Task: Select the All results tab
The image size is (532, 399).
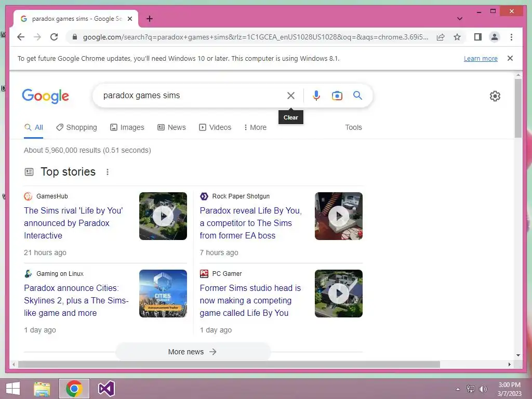Action: [x=34, y=128]
